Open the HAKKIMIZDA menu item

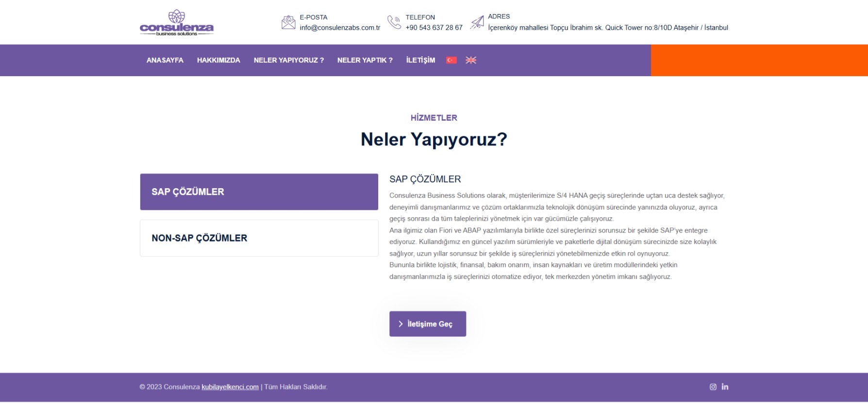[218, 60]
